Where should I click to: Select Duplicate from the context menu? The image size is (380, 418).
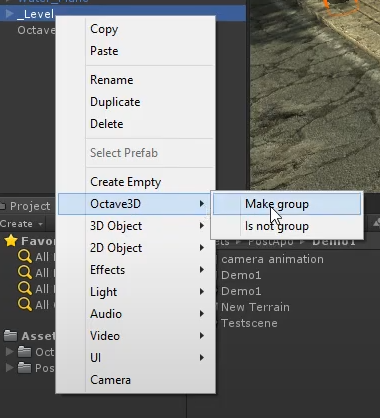click(x=136, y=102)
